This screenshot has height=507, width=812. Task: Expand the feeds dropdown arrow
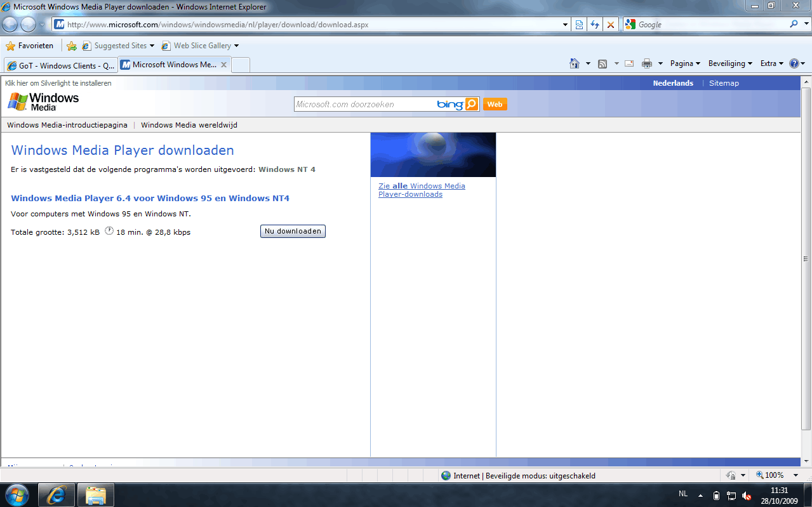pyautogui.click(x=616, y=63)
